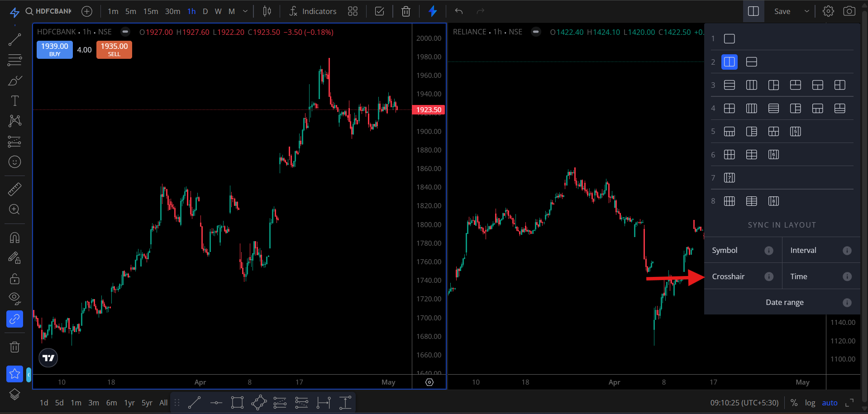The height and width of the screenshot is (414, 868).
Task: Open the Indicators menu
Action: 313,11
